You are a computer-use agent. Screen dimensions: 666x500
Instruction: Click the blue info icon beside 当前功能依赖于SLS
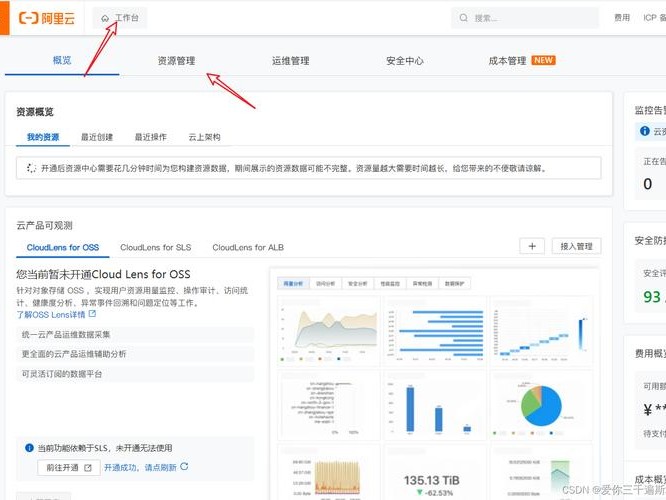pos(29,448)
